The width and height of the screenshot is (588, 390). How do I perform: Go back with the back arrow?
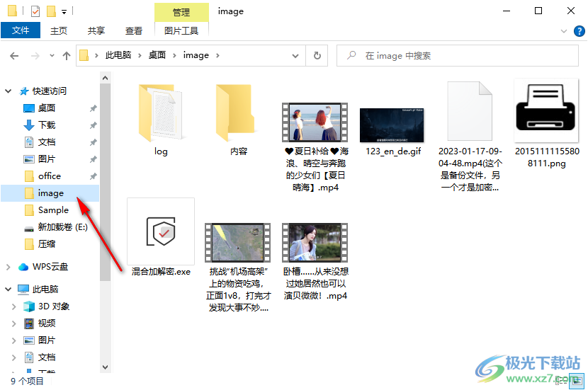14,56
